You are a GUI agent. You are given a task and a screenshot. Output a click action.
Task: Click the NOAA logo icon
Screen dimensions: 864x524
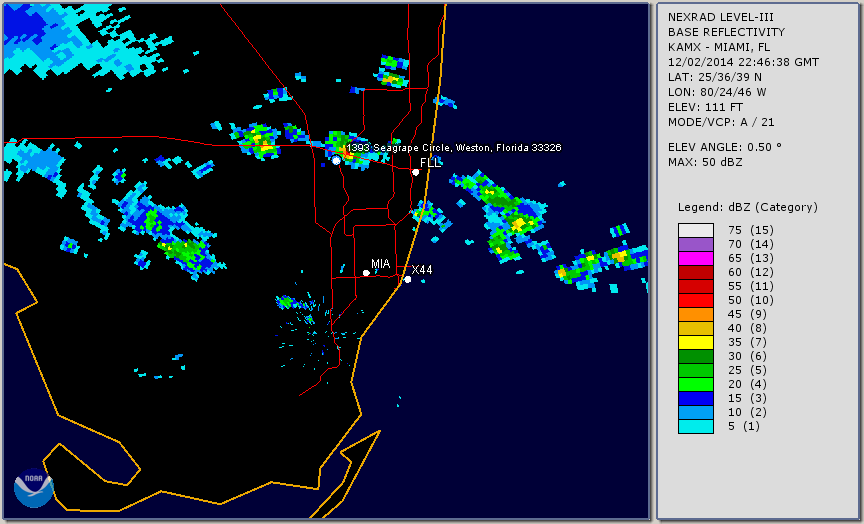34,488
